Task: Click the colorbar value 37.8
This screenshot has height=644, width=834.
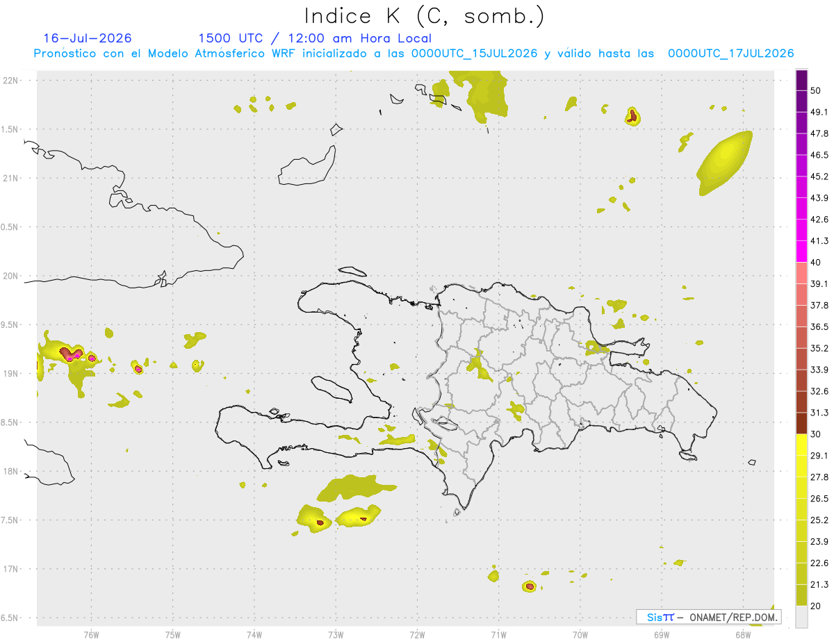Action: (819, 305)
